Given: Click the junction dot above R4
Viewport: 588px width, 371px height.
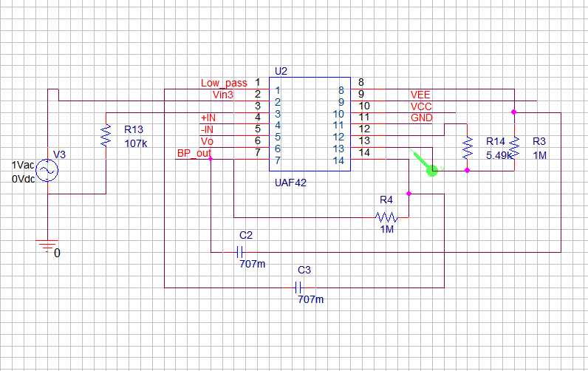Looking at the screenshot, I should coord(408,194).
